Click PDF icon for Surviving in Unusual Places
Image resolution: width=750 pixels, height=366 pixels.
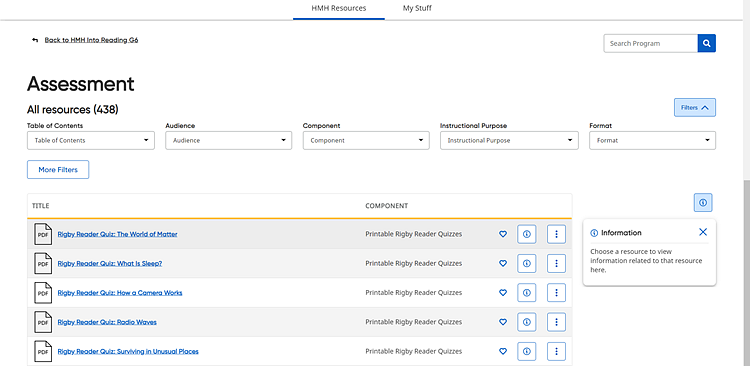(x=43, y=351)
